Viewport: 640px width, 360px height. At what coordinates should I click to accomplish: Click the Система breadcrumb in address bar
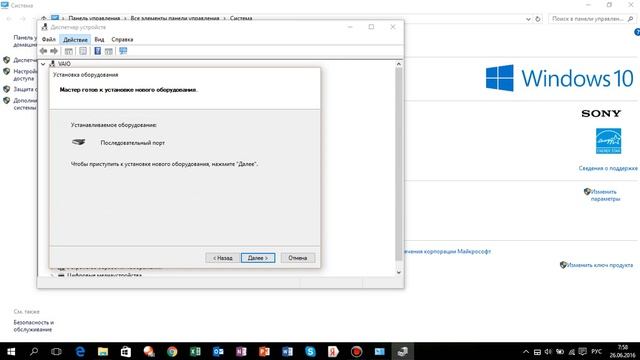[x=241, y=18]
